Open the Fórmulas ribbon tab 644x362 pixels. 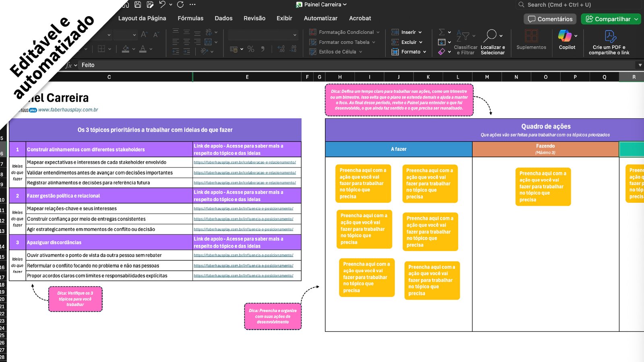coord(190,19)
